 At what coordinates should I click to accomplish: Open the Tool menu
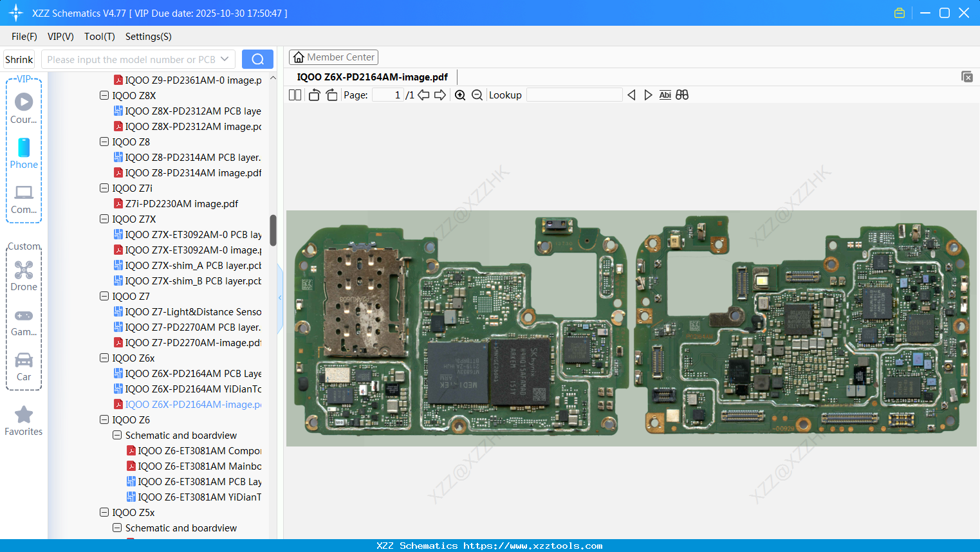99,37
